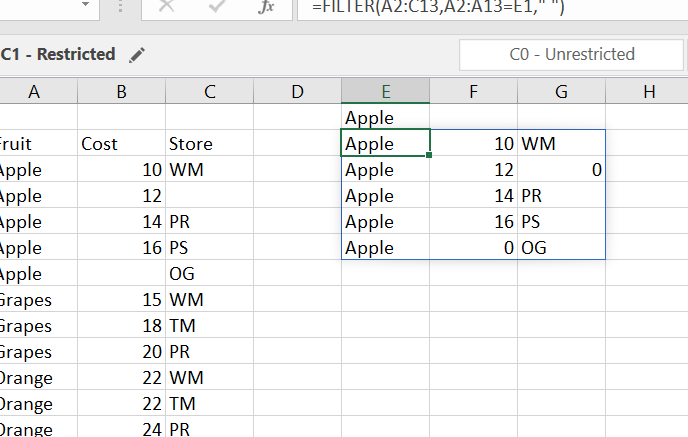Viewport: 688px width, 437px height.
Task: Select cell G6 showing OG
Action: pos(562,247)
